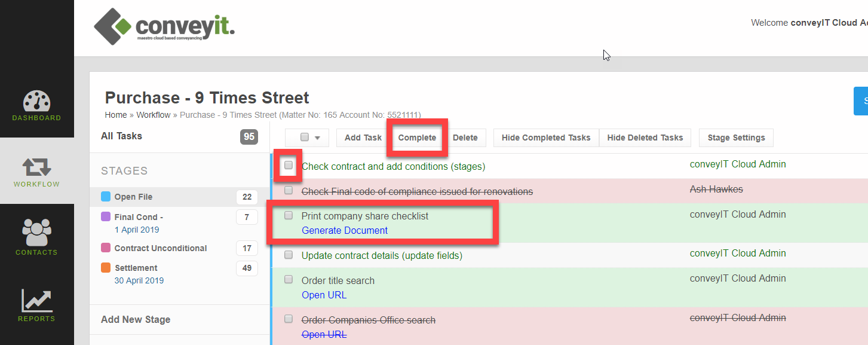Click Hide Completed Tasks button
The width and height of the screenshot is (868, 345).
pos(545,138)
